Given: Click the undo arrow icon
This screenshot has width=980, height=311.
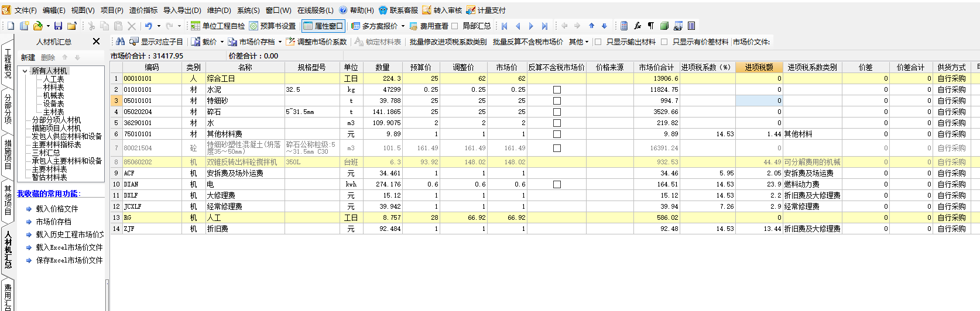Looking at the screenshot, I should pos(149,26).
